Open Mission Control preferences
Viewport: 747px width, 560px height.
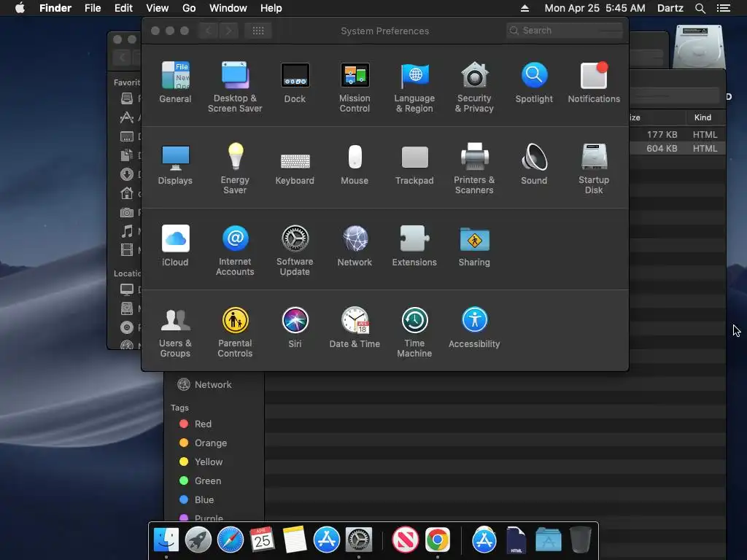pyautogui.click(x=355, y=87)
